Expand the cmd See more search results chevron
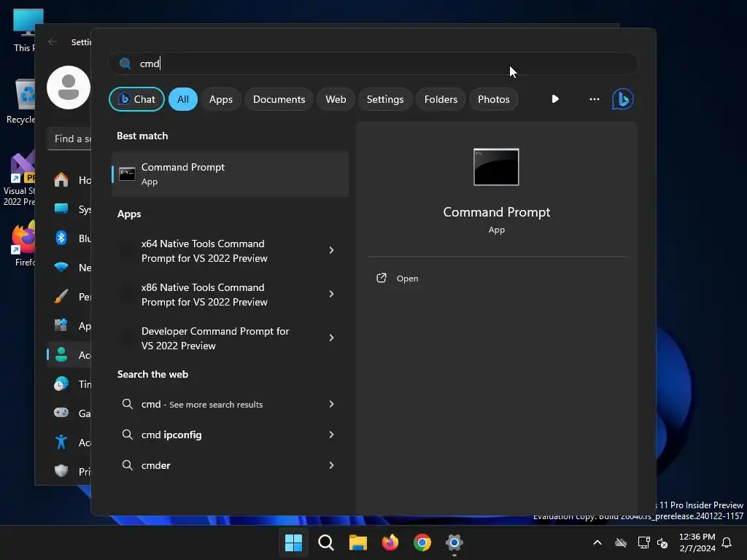 (332, 404)
